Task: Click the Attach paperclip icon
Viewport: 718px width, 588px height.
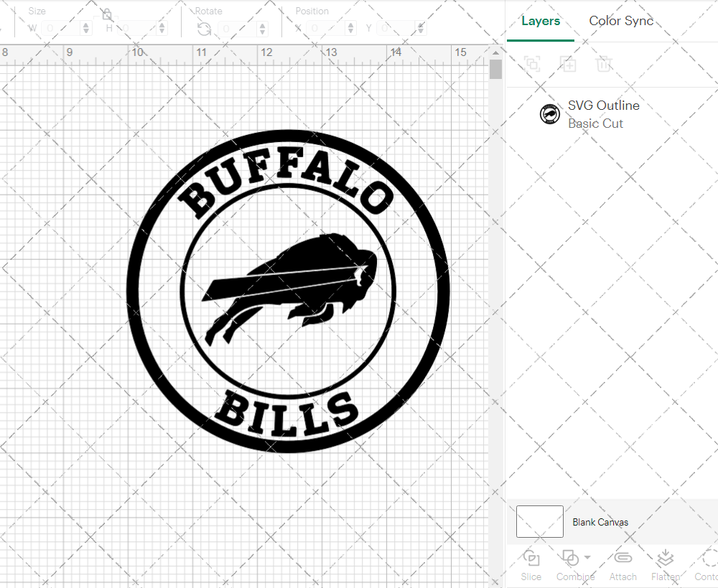Action: pos(623,559)
